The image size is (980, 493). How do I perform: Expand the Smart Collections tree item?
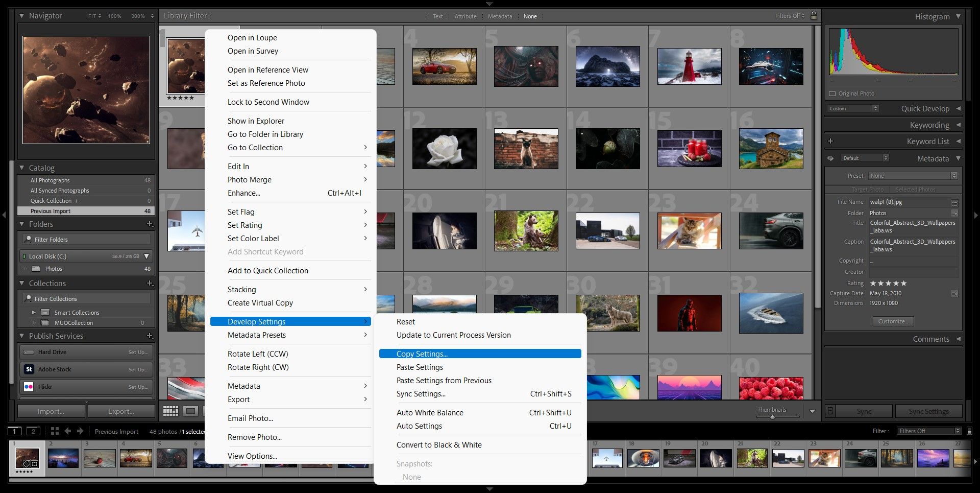point(34,312)
